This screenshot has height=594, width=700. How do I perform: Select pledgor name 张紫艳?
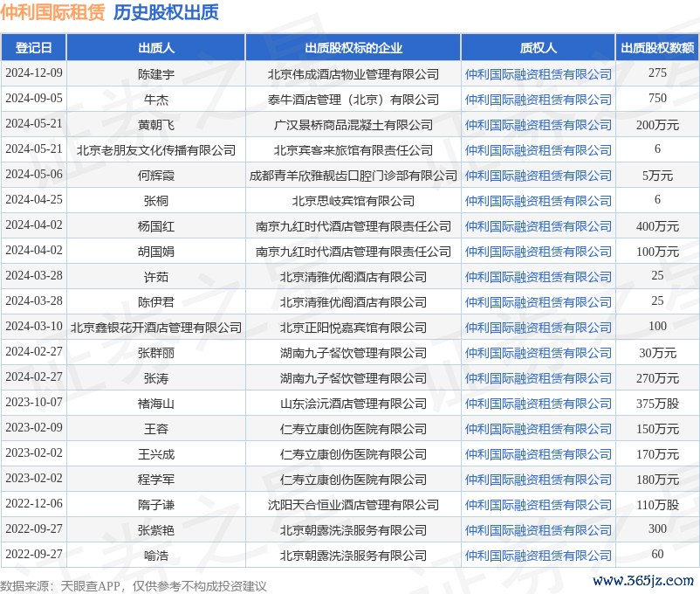tap(156, 530)
